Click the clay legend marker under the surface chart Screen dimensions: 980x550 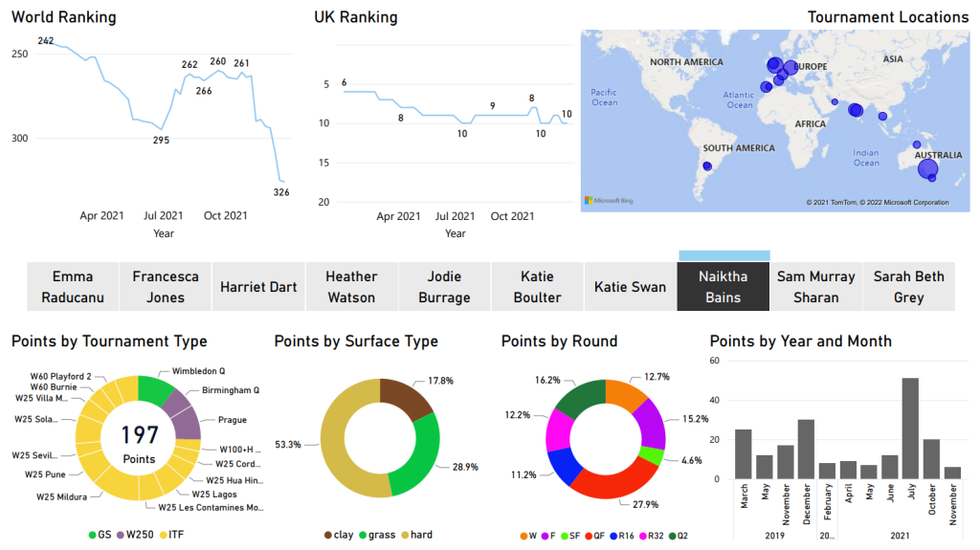[x=329, y=535]
